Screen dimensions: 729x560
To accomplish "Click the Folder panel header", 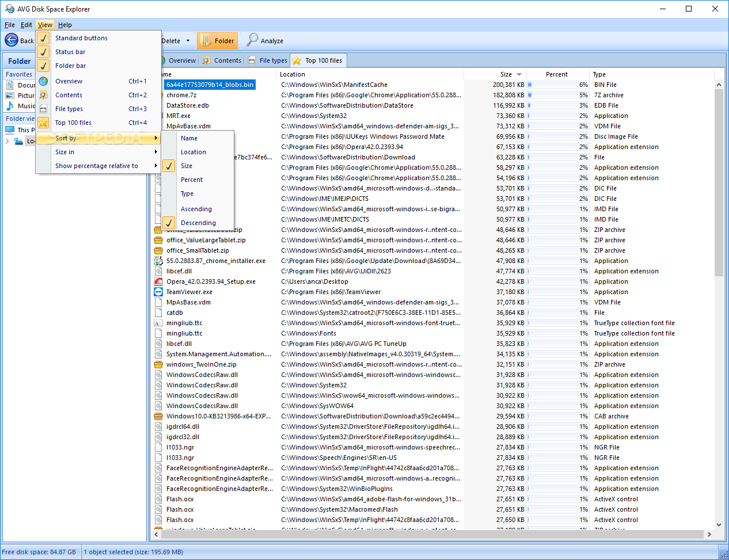I will [x=20, y=61].
